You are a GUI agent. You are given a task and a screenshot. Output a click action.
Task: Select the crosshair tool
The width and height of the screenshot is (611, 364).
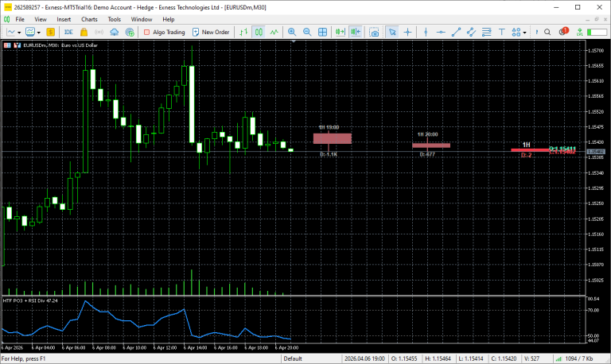[407, 32]
